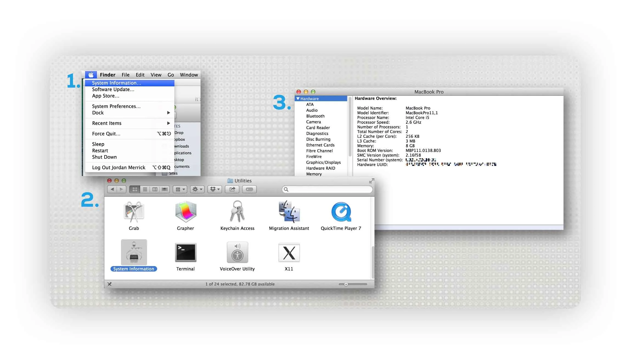The height and width of the screenshot is (364, 631).
Task: Collapse the Hardware tree section
Action: coord(298,99)
